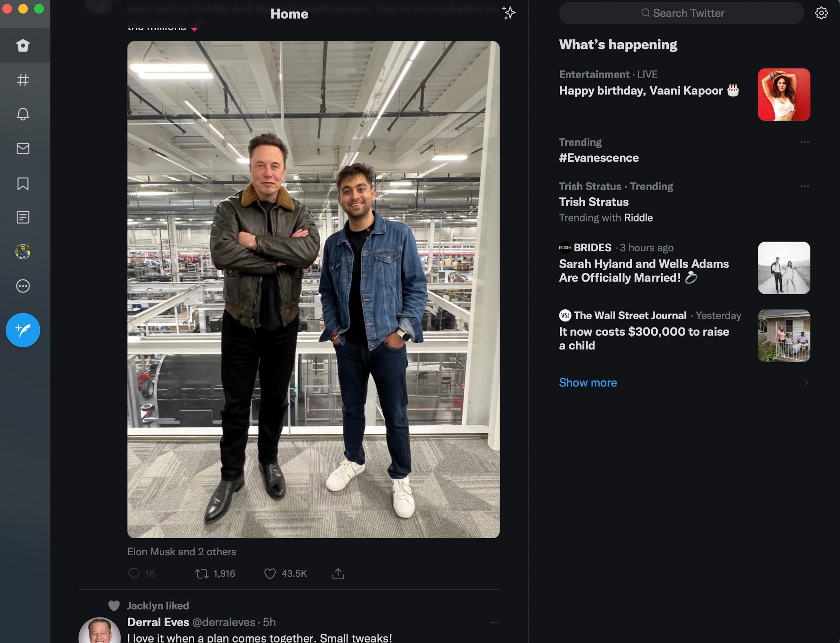840x643 pixels.
Task: Open the Explore/hashtag icon
Action: point(23,79)
